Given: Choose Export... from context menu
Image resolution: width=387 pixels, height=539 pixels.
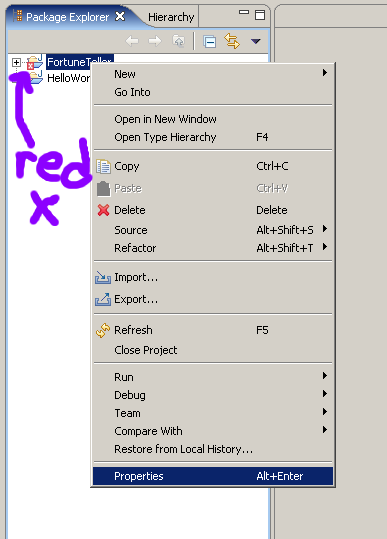Looking at the screenshot, I should 213,299.
